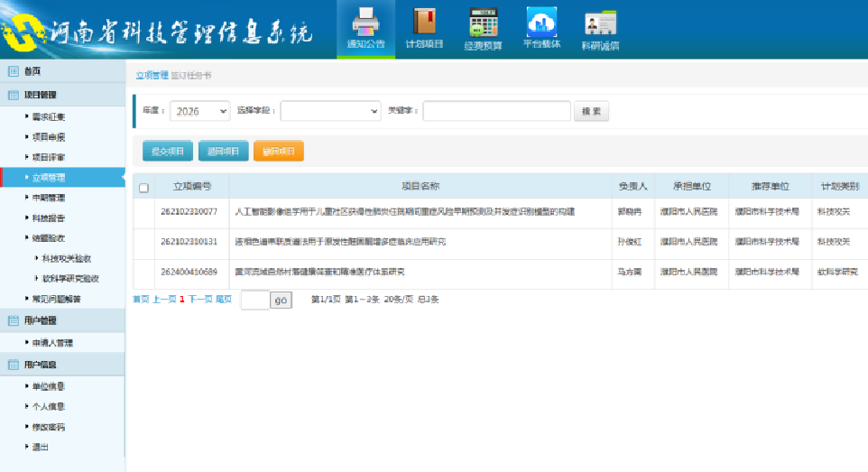The height and width of the screenshot is (472, 868).
Task: Select 项目申报 in the sidebar
Action: tap(49, 137)
